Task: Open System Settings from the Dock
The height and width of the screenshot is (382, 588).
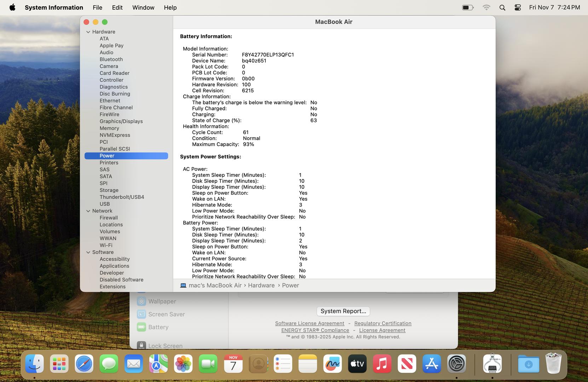Action: coord(456,364)
